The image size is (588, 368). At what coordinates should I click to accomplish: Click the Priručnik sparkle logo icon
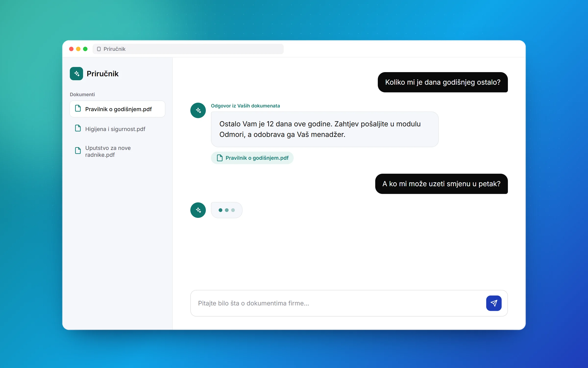[76, 74]
